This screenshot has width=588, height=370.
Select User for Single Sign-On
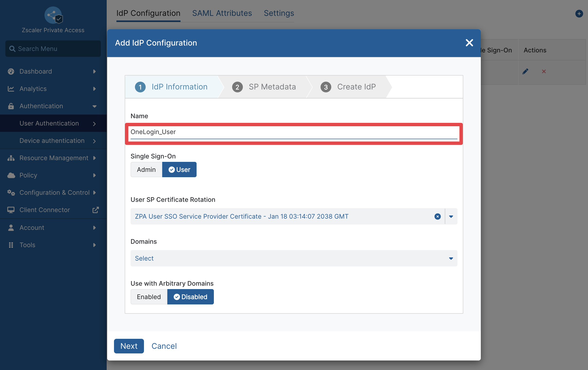coord(179,170)
